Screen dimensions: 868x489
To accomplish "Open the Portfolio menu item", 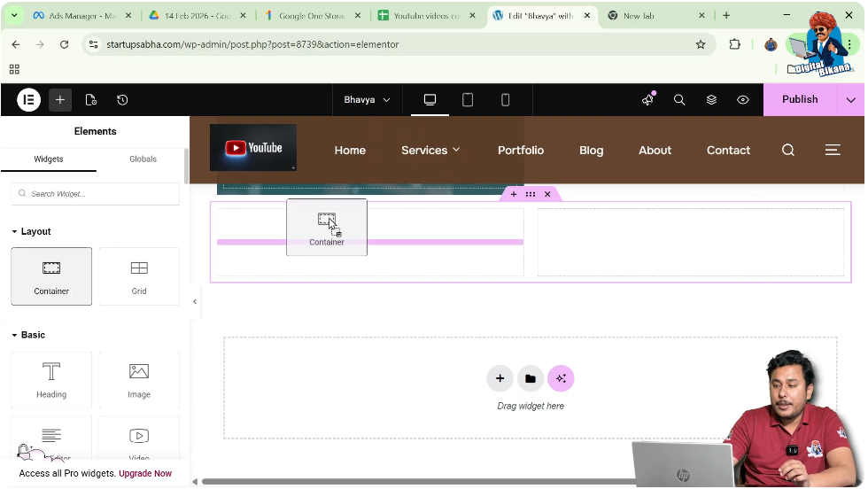I will tap(521, 151).
